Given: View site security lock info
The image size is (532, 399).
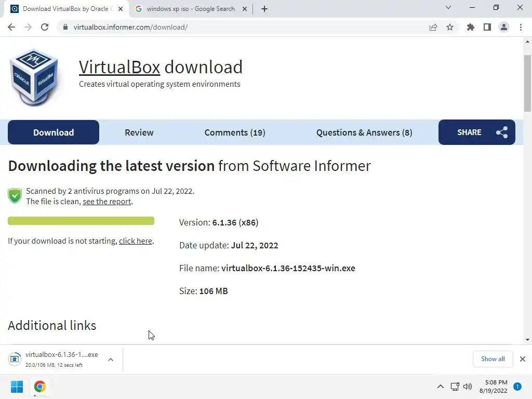Looking at the screenshot, I should tap(65, 27).
